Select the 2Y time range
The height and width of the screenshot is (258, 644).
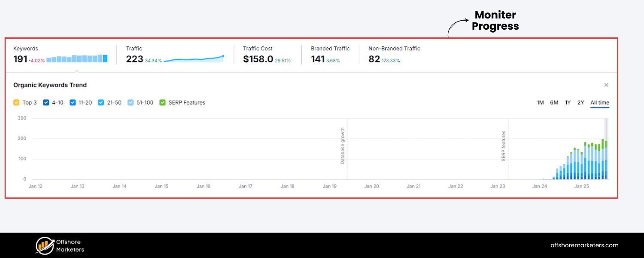click(580, 103)
